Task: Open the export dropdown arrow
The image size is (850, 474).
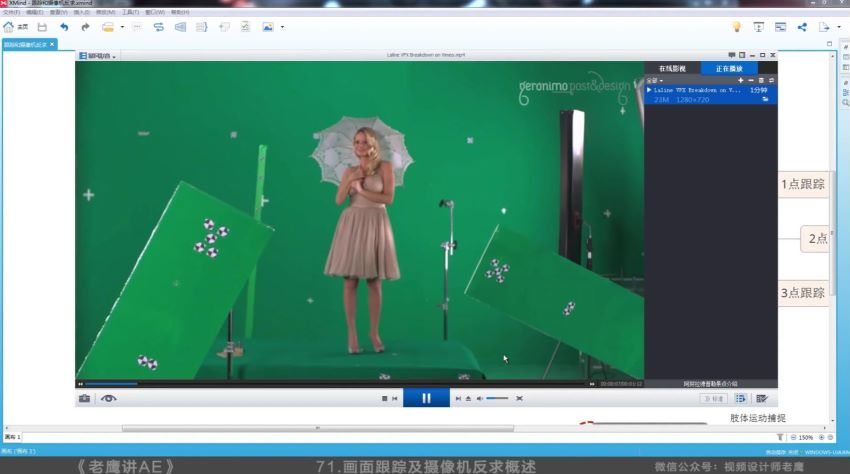Action: pyautogui.click(x=839, y=27)
